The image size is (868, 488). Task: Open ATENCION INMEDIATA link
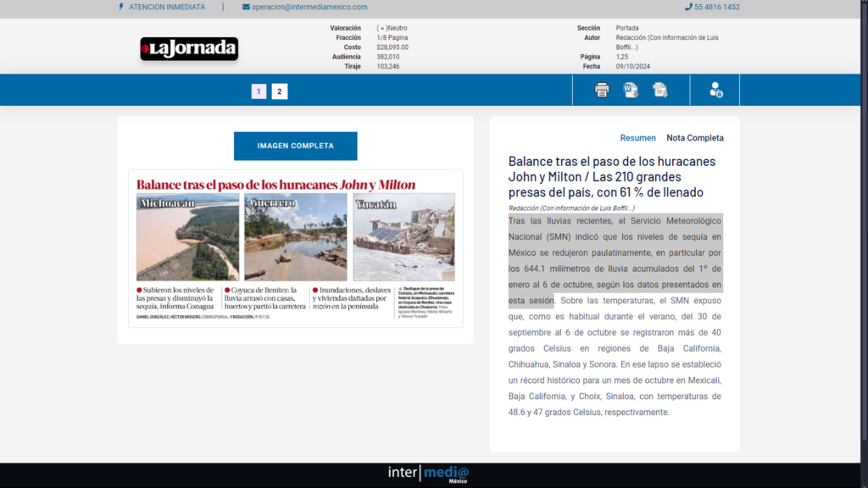[x=167, y=7]
